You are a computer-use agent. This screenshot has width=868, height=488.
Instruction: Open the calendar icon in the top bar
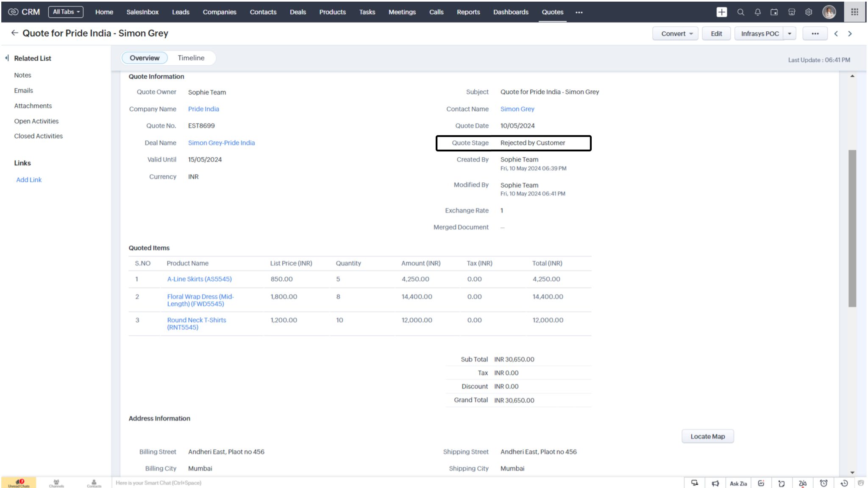coord(774,12)
